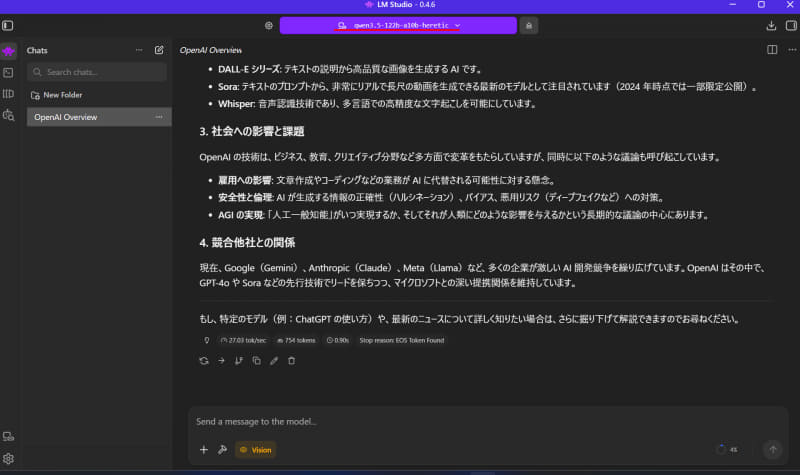
Task: Click the heading 3. 社会への影響と課題
Action: point(252,132)
